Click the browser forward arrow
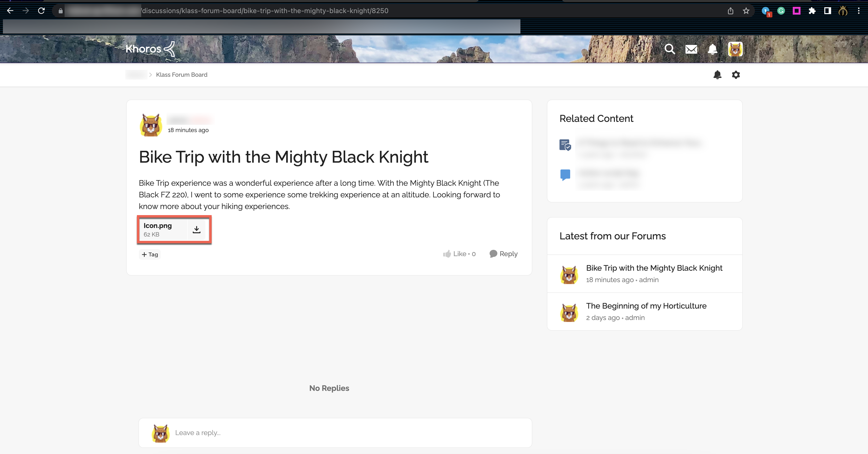Image resolution: width=868 pixels, height=454 pixels. (x=26, y=11)
